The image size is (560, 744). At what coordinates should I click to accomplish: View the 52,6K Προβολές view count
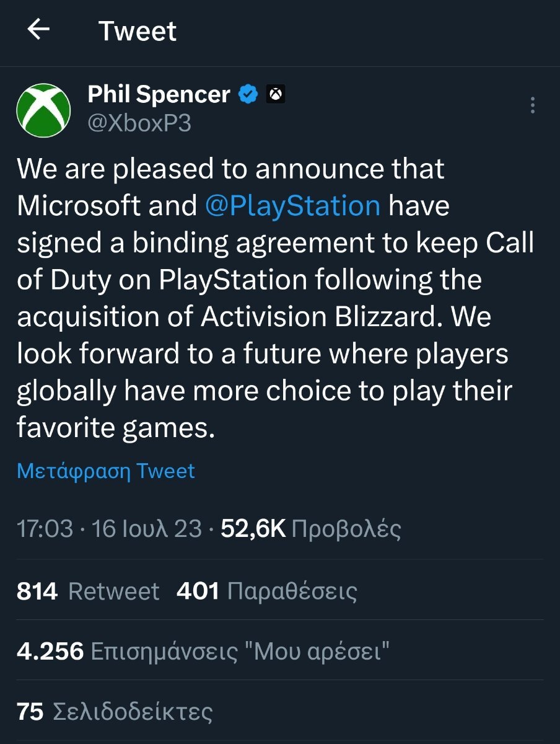[x=311, y=529]
